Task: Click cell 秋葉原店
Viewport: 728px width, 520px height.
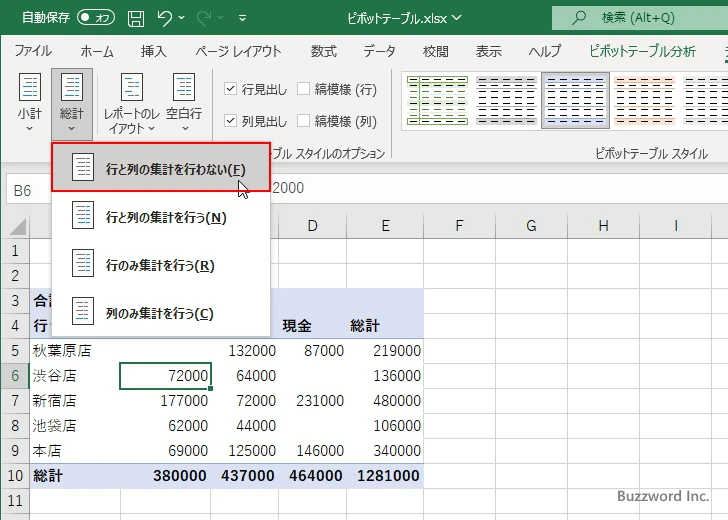Action: coord(75,351)
